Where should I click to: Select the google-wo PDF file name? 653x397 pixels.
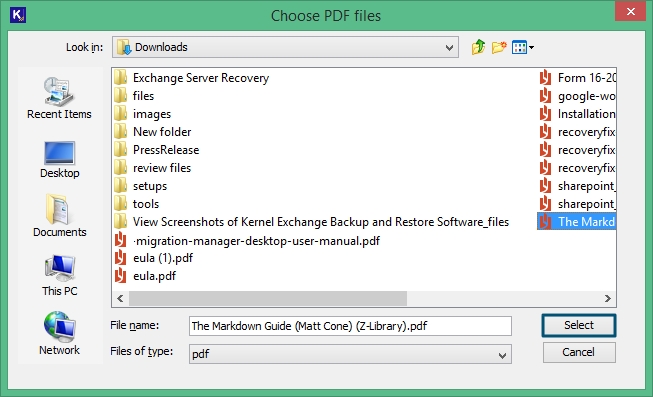click(586, 96)
